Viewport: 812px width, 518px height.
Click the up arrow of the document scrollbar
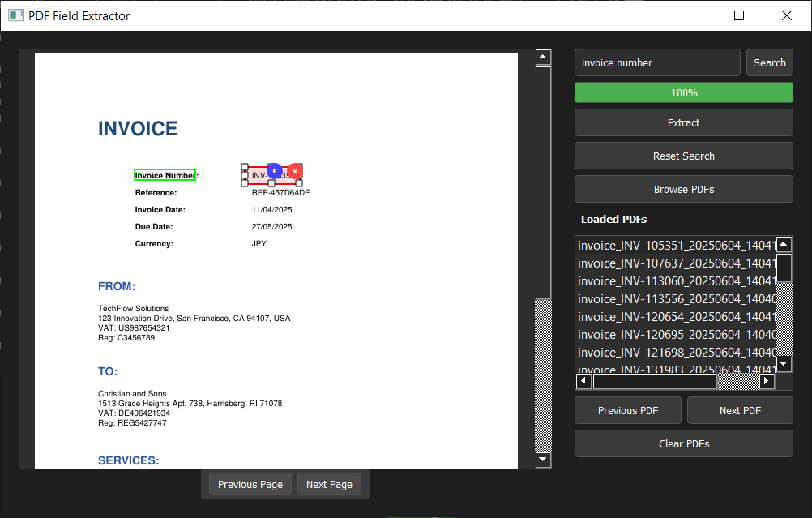pyautogui.click(x=543, y=56)
